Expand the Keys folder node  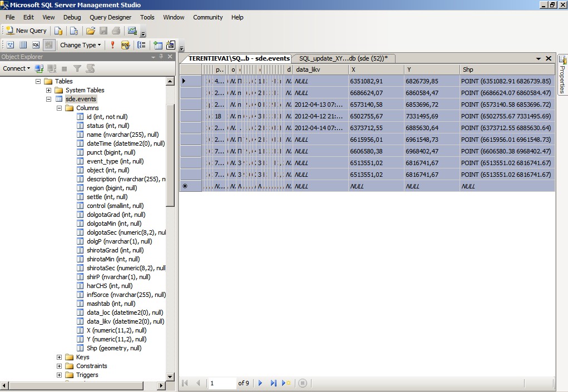60,357
